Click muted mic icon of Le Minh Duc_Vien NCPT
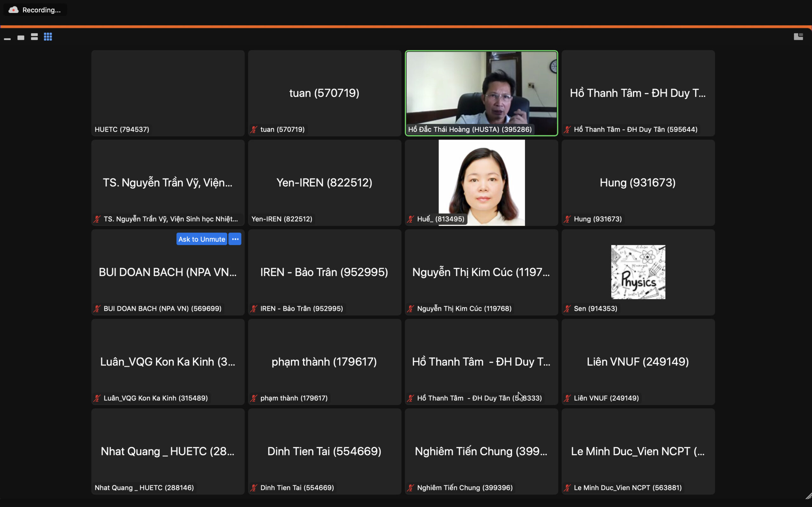Screen dimensions: 812x507 [567, 488]
